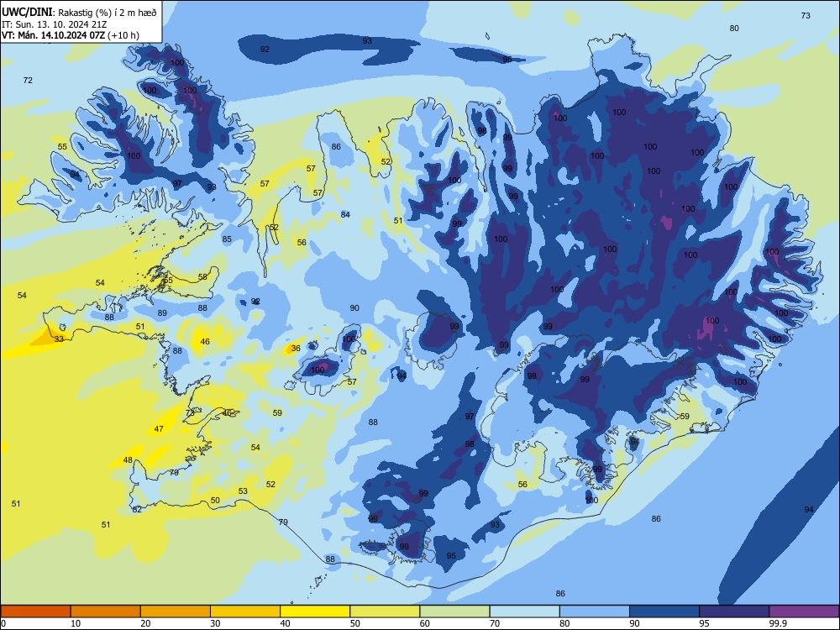
Task: Select the amber 20–30 legend swatch
Action: coord(176,612)
